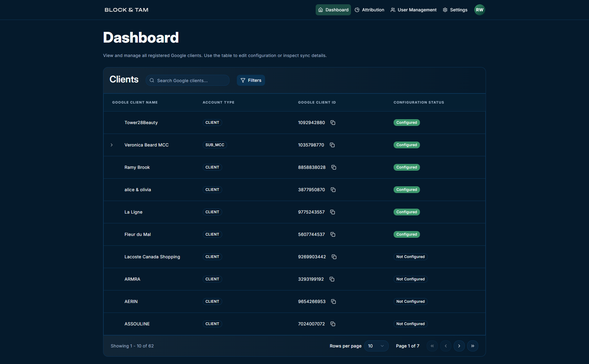
Task: Open the Settings gear icon
Action: 445,9
